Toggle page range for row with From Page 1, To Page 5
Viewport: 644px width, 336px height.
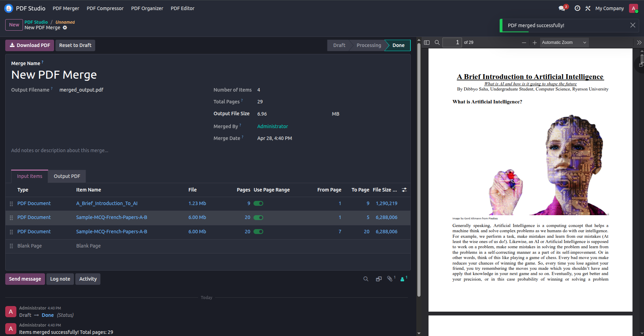(258, 218)
